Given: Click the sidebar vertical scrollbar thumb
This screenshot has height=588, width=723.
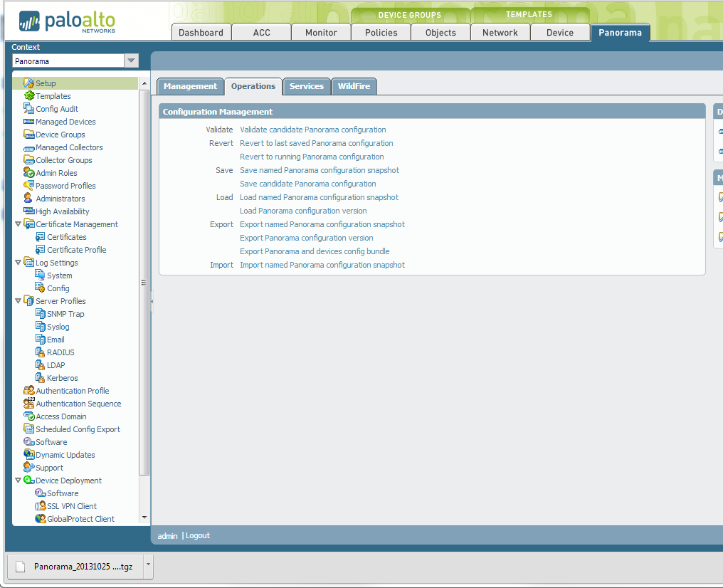Looking at the screenshot, I should 144,282.
